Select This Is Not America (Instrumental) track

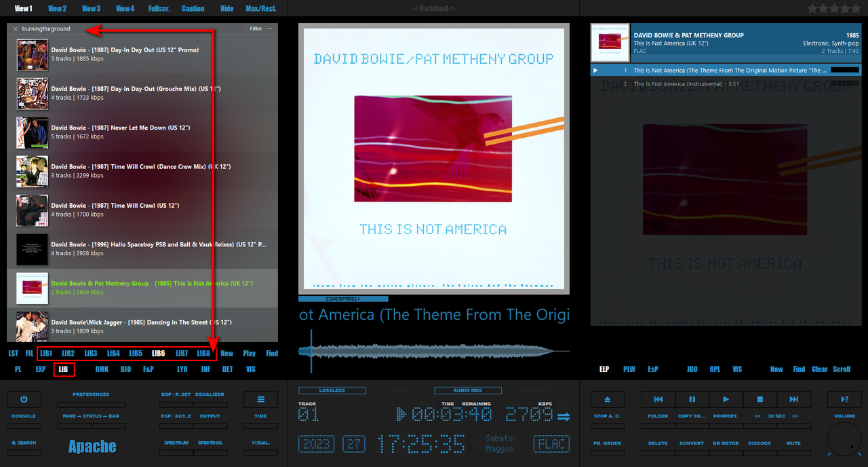click(726, 84)
